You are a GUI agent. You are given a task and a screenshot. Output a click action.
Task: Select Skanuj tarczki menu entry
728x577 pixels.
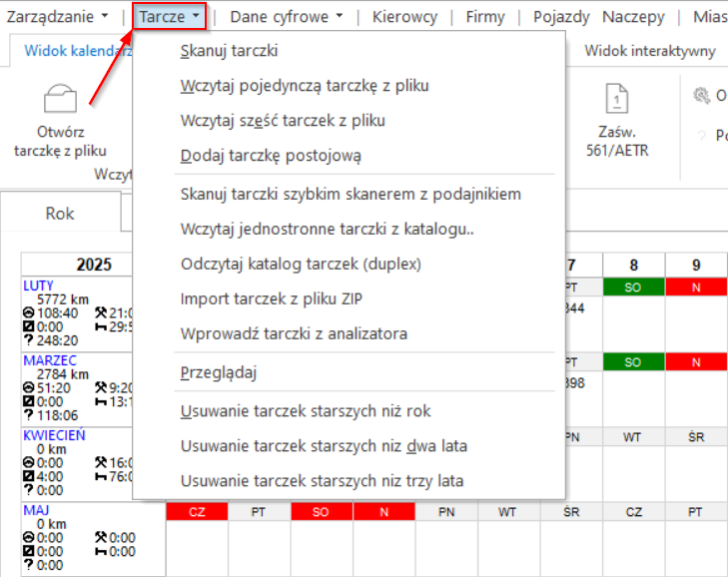(x=349, y=51)
